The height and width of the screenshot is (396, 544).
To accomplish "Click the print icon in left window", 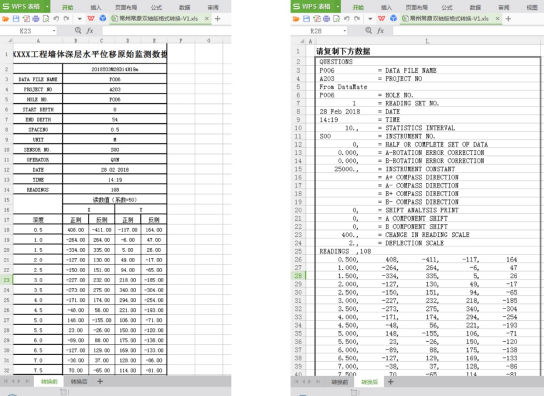I will coord(36,19).
